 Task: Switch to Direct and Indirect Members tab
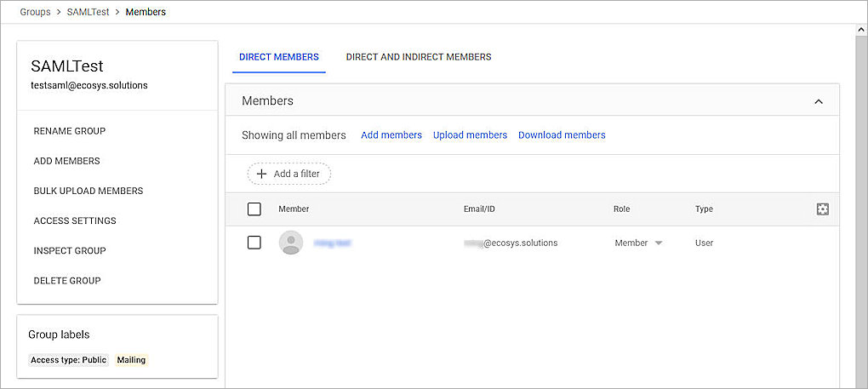click(x=419, y=57)
